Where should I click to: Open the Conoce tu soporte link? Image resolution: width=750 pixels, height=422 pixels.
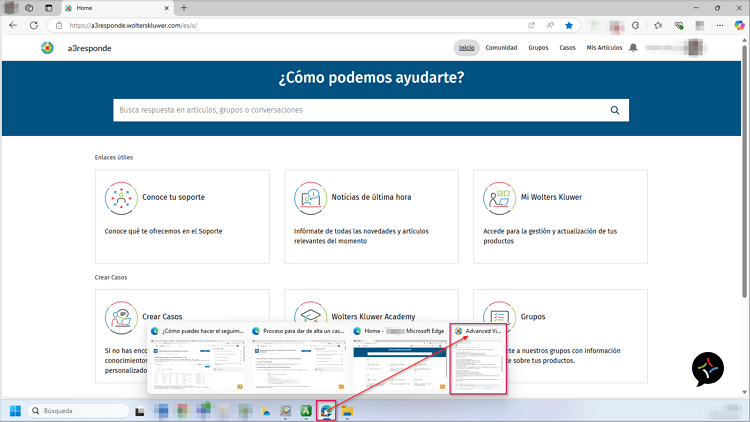click(173, 197)
